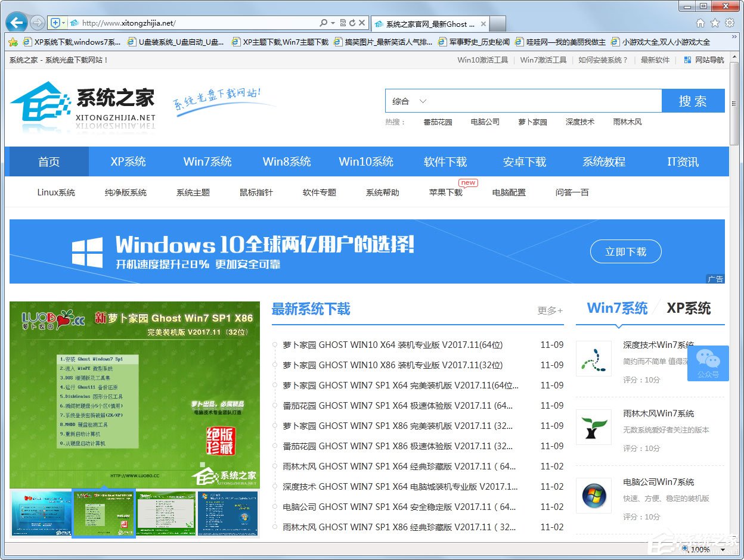
Task: Open the address bar history dropdown
Action: [333, 23]
